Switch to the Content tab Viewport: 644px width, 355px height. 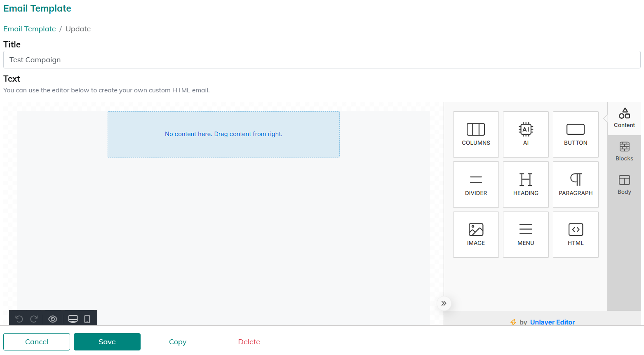click(624, 118)
